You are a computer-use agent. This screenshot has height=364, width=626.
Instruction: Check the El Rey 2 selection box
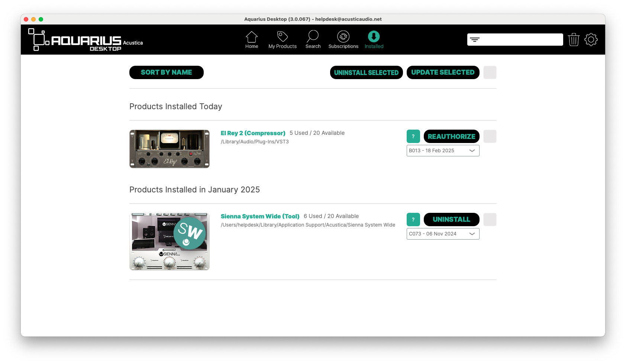click(490, 136)
